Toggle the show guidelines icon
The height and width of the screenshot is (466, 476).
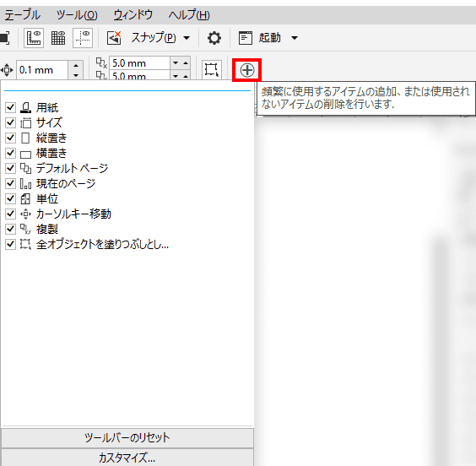[x=83, y=38]
